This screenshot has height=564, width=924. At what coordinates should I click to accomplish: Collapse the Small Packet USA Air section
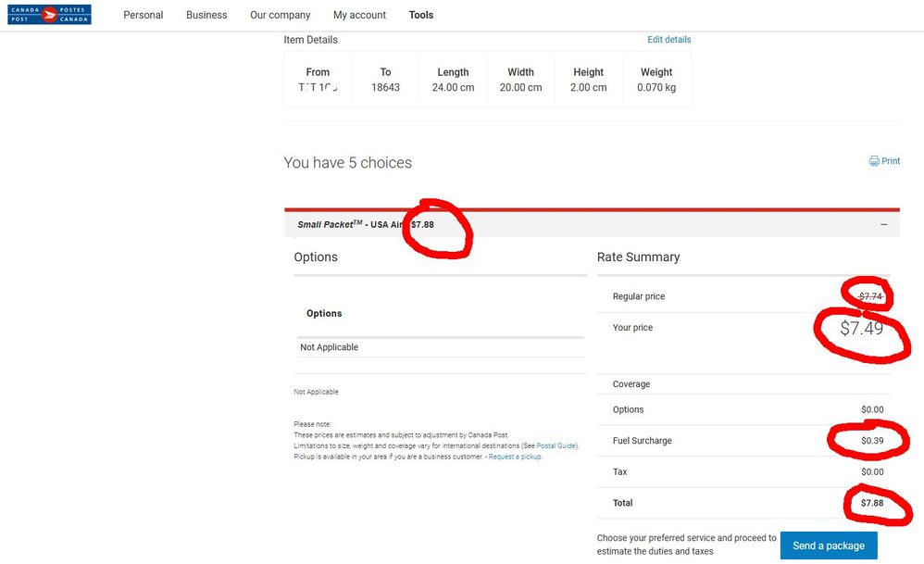[883, 224]
